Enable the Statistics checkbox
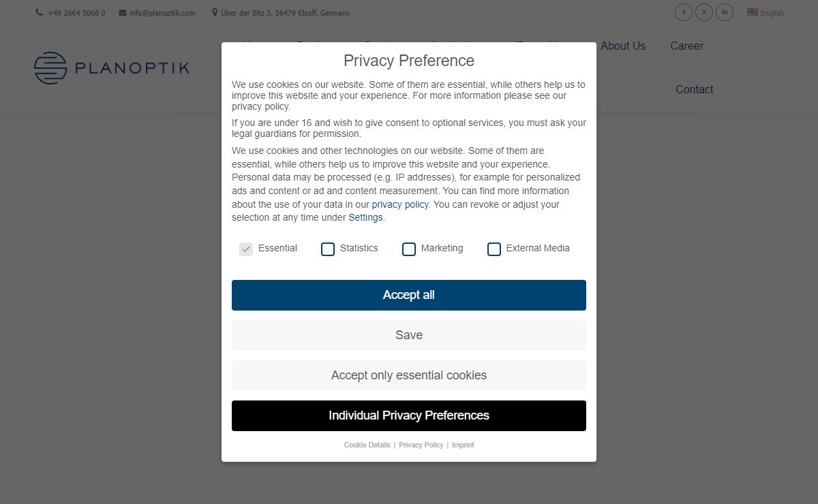 pyautogui.click(x=328, y=249)
